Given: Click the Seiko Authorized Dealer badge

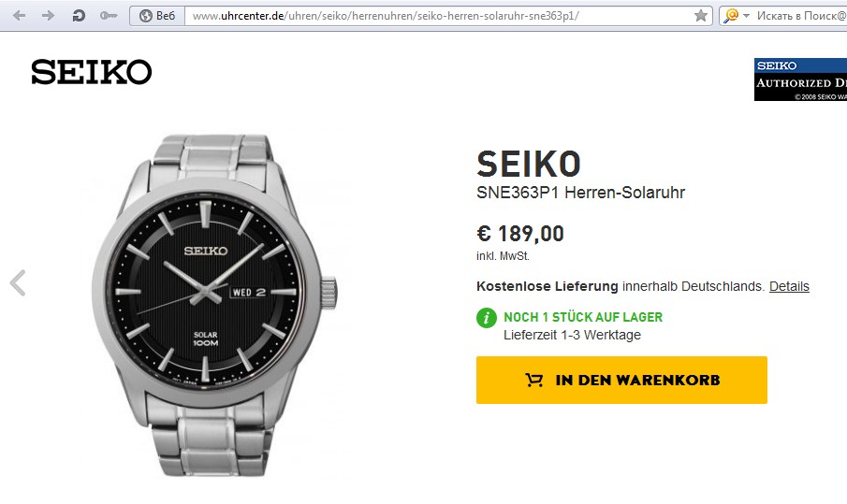Looking at the screenshot, I should 800,79.
